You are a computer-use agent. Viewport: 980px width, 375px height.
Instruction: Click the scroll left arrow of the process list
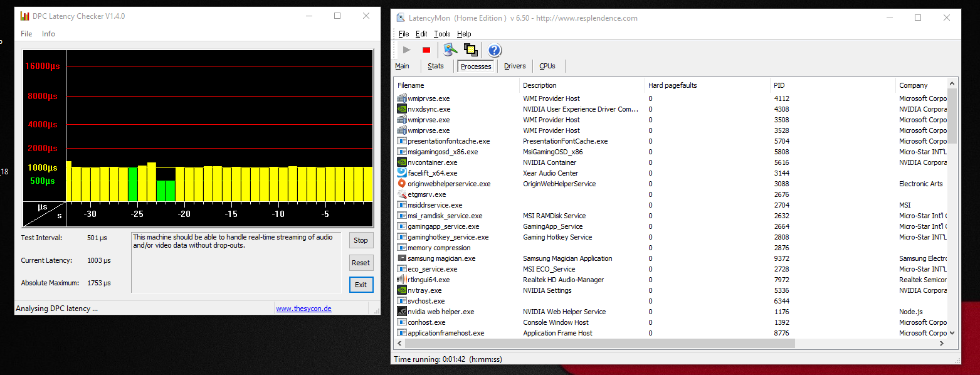[x=399, y=344]
